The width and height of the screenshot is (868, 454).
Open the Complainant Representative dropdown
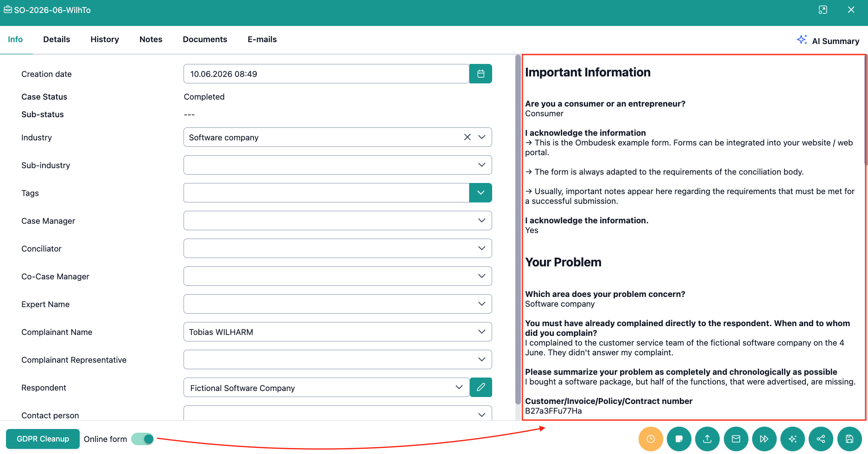[337, 359]
